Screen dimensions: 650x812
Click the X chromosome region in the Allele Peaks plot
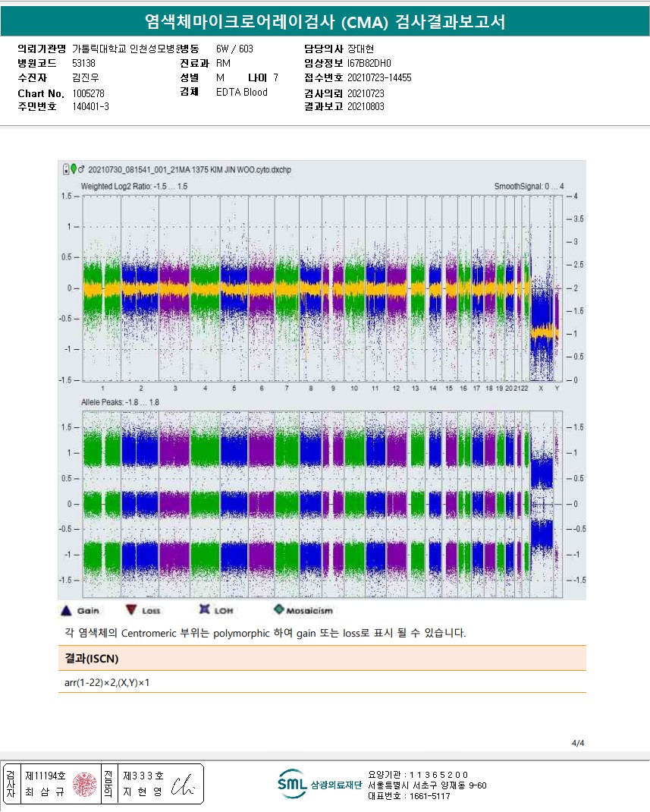pos(542,502)
